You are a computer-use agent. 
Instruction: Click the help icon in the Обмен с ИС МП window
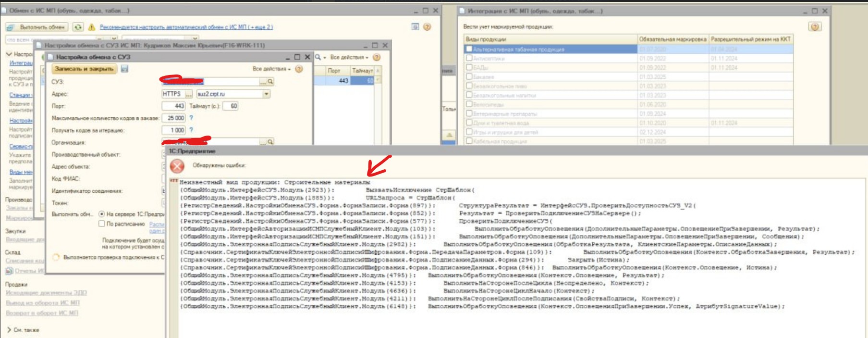427,27
